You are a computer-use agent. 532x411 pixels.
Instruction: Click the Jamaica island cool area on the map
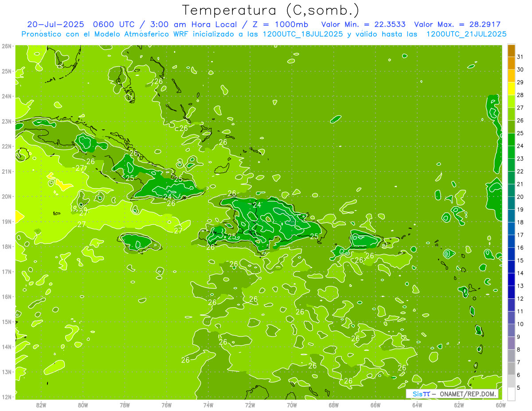coord(138,243)
